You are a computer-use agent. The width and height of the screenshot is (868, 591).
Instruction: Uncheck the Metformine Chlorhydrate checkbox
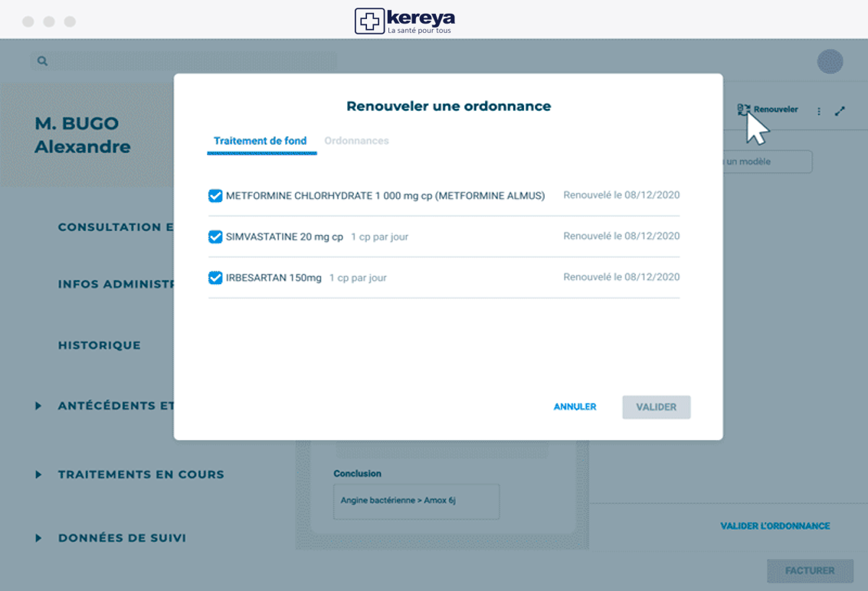pos(215,196)
